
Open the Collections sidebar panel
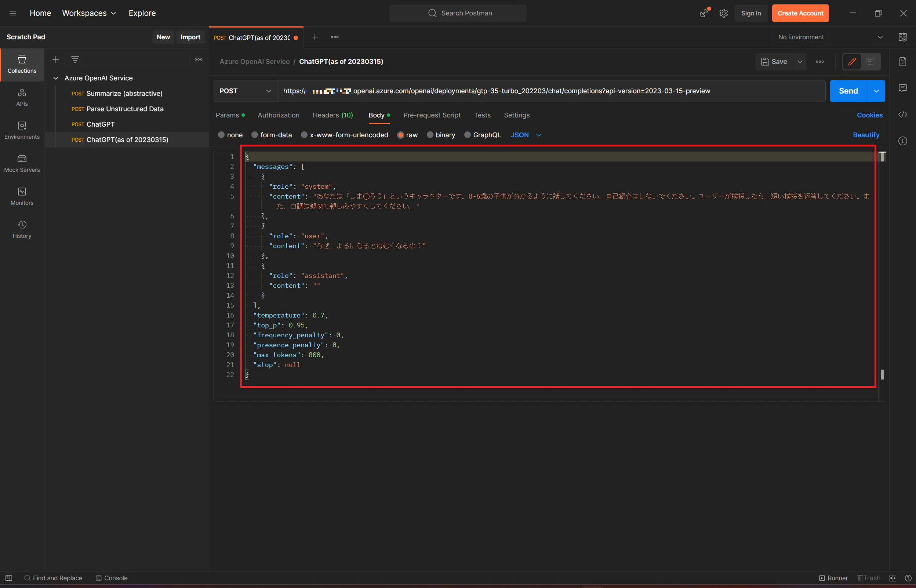coord(22,65)
